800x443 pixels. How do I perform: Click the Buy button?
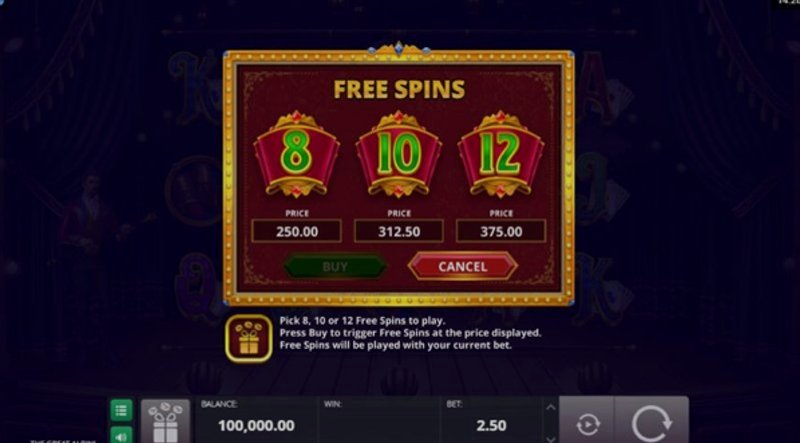coord(335,266)
